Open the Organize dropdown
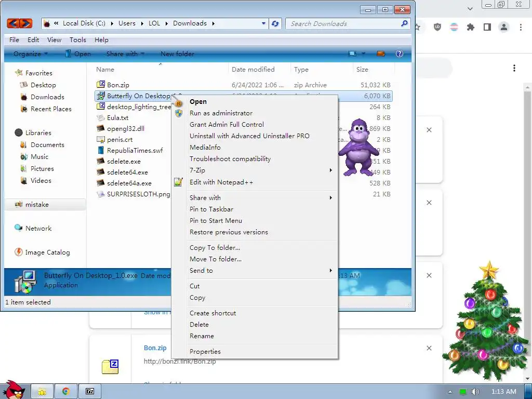The width and height of the screenshot is (532, 399). [x=30, y=54]
